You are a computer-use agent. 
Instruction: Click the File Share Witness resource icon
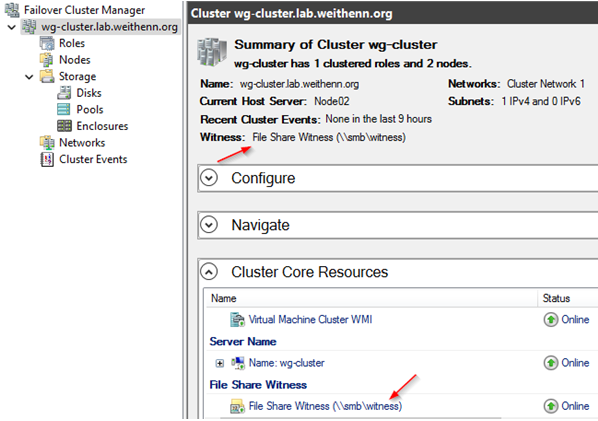tap(237, 407)
